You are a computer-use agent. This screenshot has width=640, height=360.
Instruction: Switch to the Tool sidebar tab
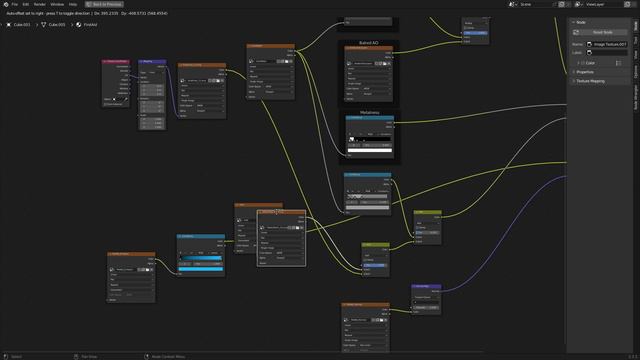tap(636, 40)
